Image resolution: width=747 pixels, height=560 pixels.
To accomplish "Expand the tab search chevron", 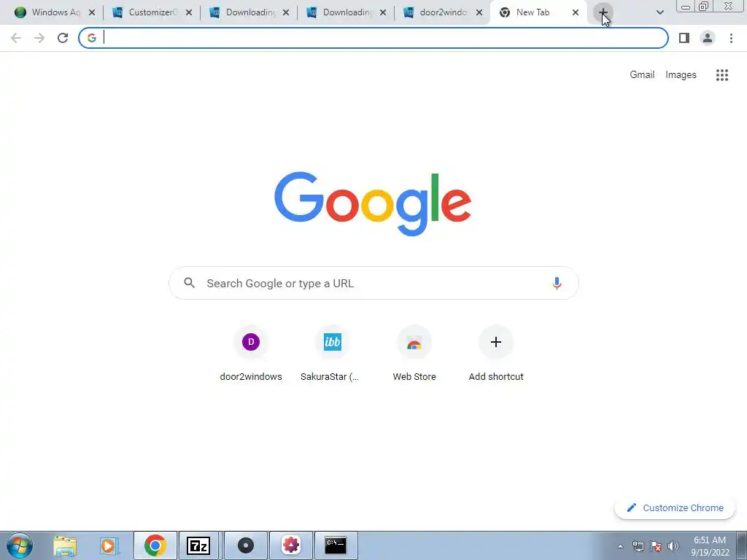I will tap(659, 12).
